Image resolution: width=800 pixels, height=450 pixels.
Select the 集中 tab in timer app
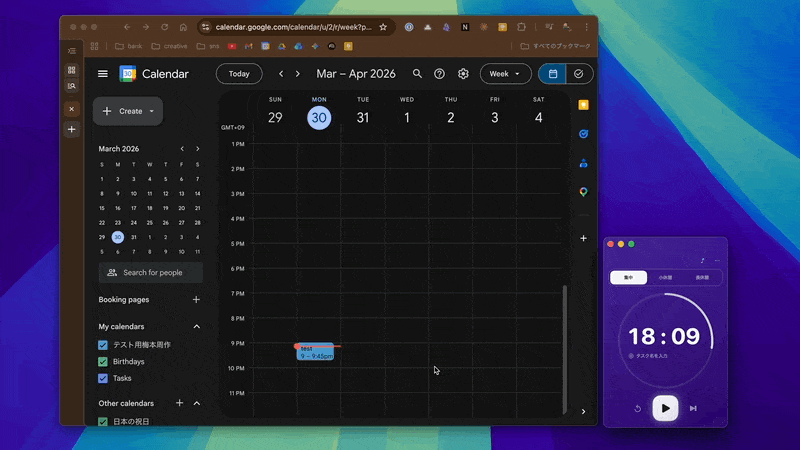tap(629, 278)
